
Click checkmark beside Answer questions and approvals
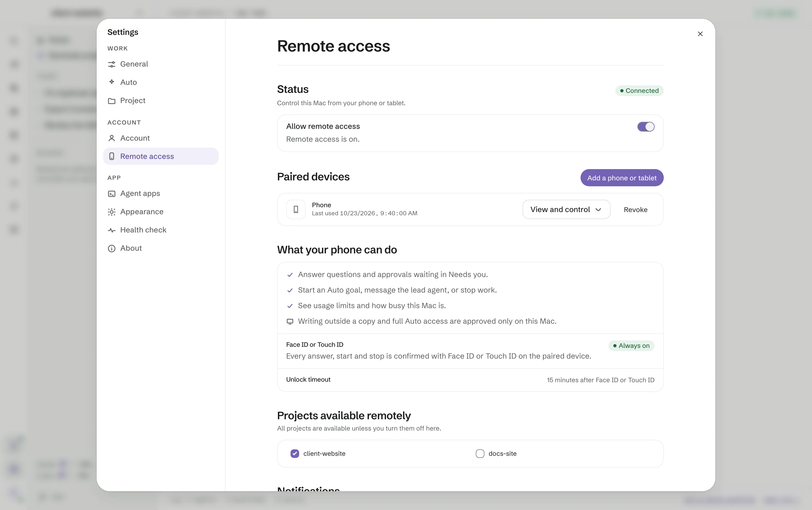(290, 275)
